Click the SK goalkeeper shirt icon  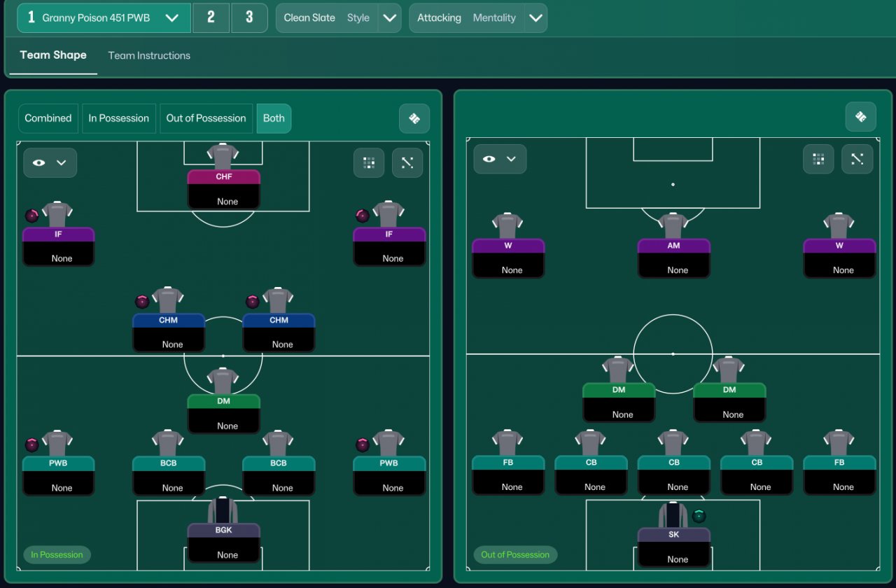(673, 514)
